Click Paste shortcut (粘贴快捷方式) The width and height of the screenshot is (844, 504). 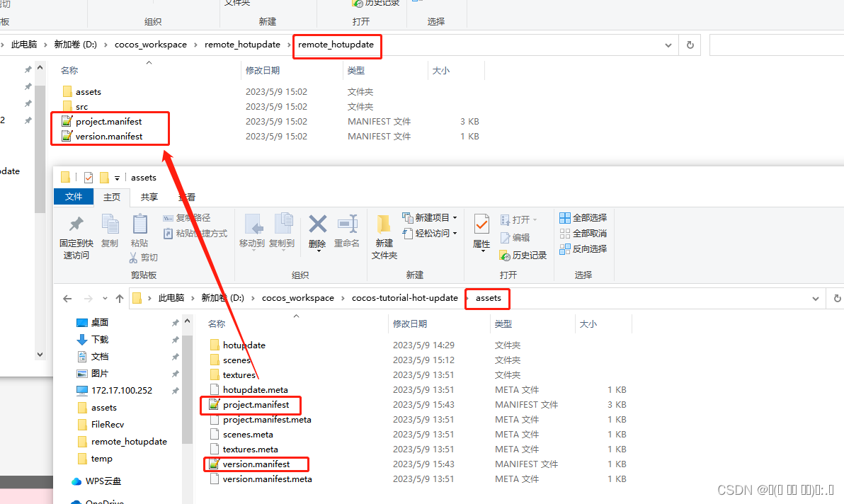(195, 234)
